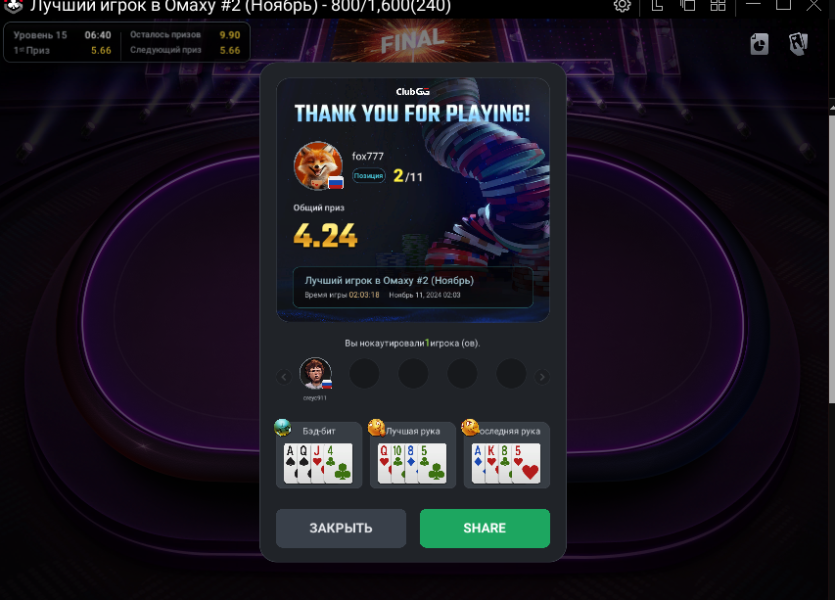Click the L-shaped table layout icon
835x600 pixels.
[x=657, y=5]
